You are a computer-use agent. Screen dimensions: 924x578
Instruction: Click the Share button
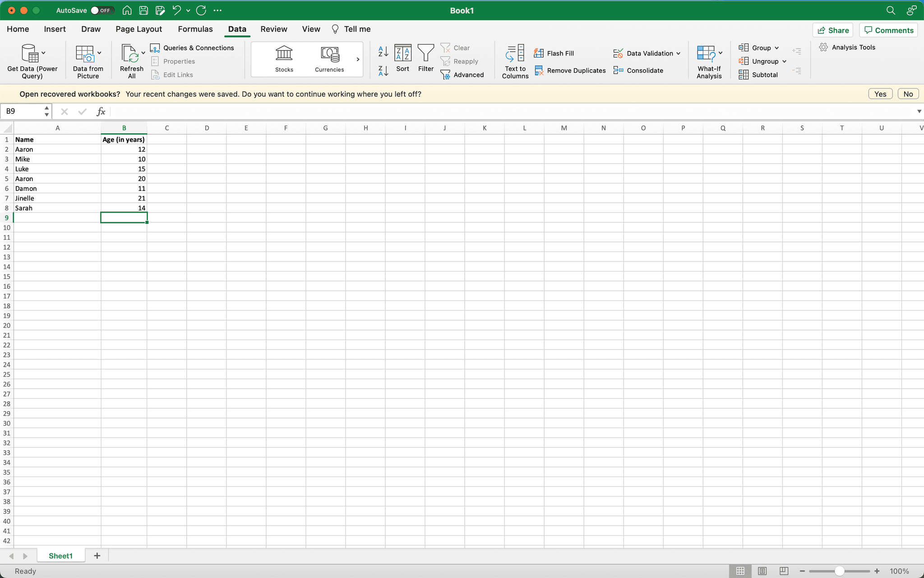coord(832,30)
